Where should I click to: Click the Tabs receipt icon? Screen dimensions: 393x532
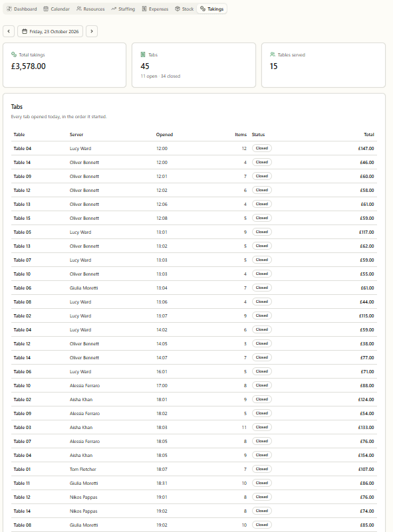pos(143,54)
